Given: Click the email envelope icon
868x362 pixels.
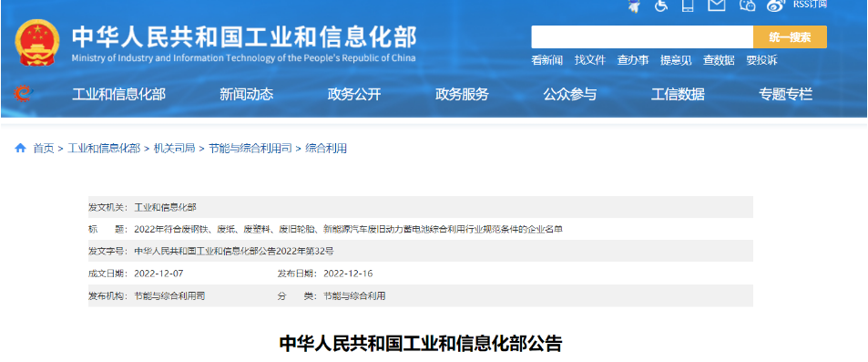Looking at the screenshot, I should 717,5.
